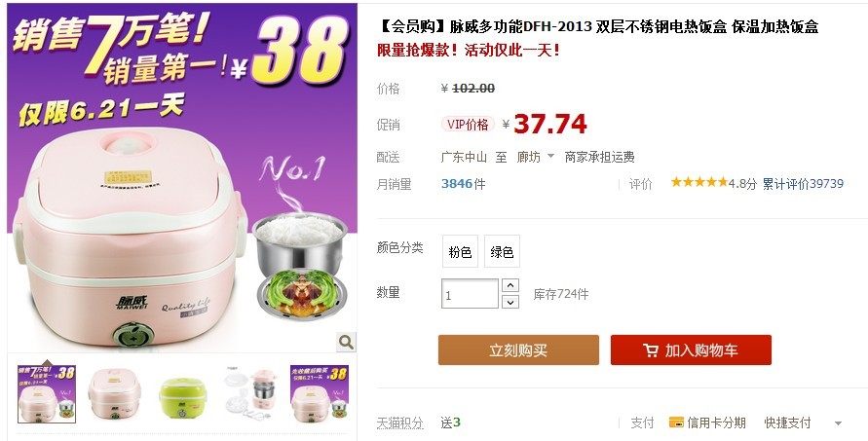Open the 廊坊 delivery destination dropdown

pyautogui.click(x=535, y=157)
